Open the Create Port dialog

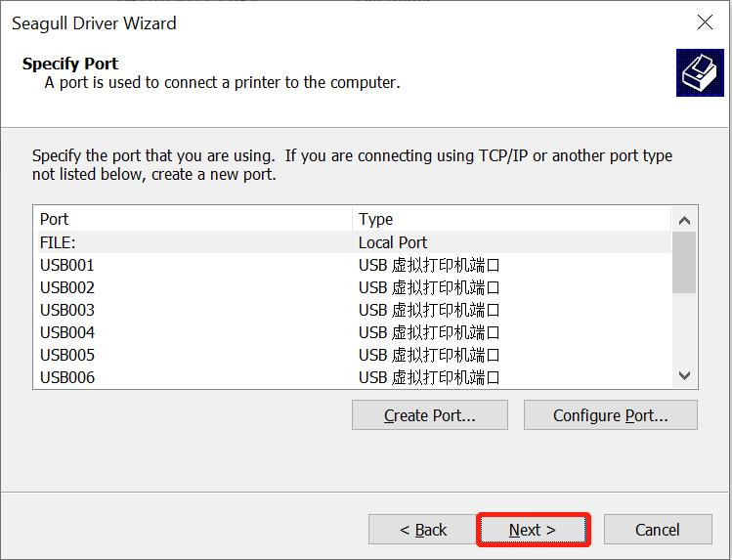429,414
